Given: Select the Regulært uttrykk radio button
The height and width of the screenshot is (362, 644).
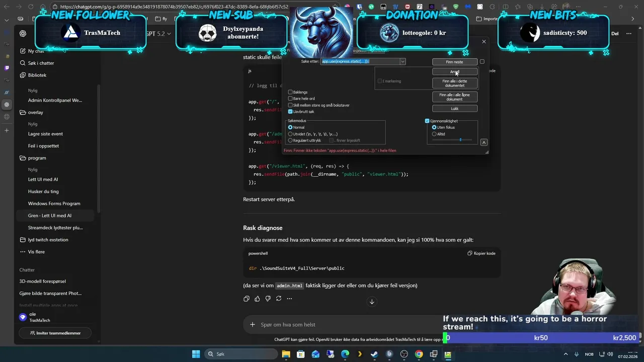Looking at the screenshot, I should pyautogui.click(x=290, y=141).
